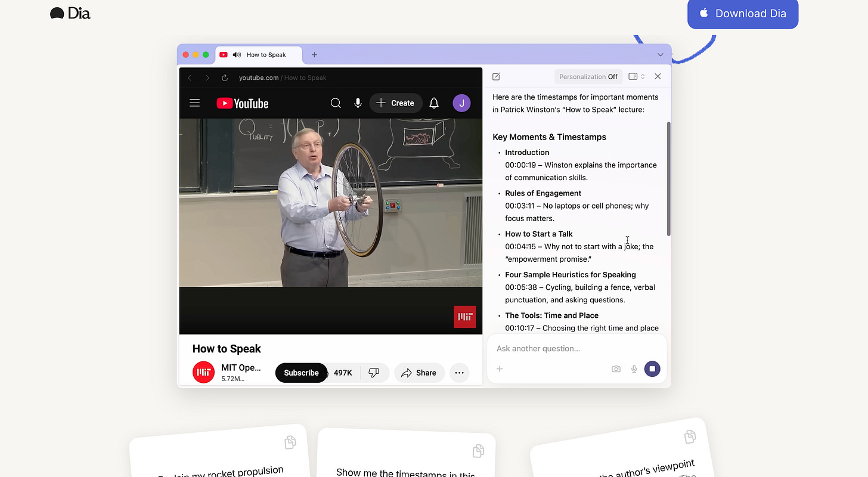
Task: Open the MIT OpenCourseWare channel avatar
Action: pyautogui.click(x=203, y=372)
